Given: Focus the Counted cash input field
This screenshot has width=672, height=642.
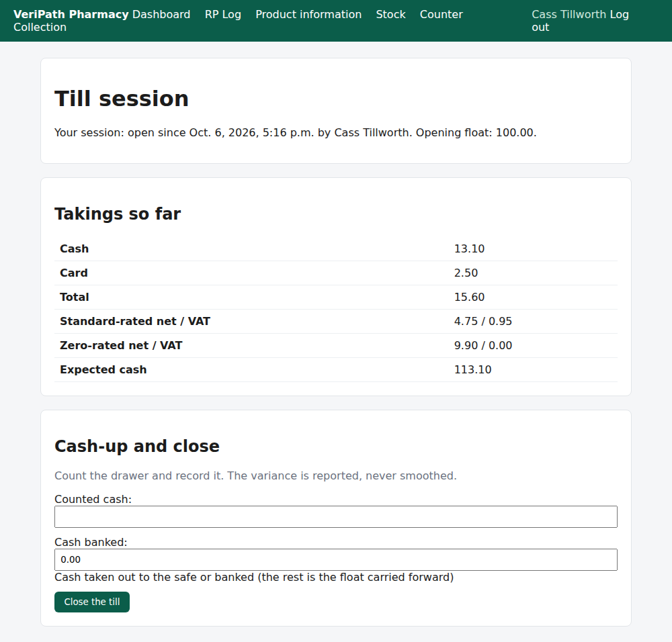Looking at the screenshot, I should point(336,516).
